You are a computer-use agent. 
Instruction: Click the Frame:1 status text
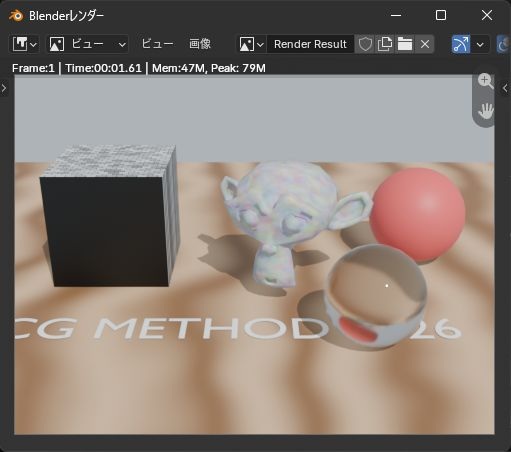33,68
